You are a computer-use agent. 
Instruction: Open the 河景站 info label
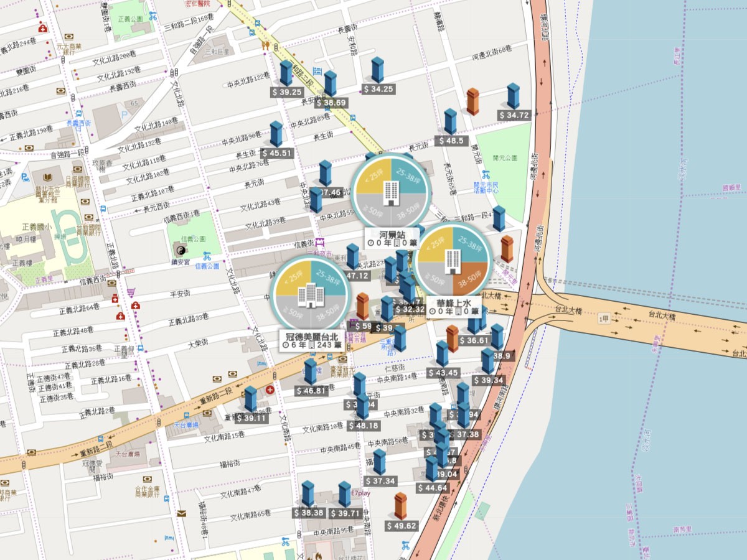pos(391,239)
